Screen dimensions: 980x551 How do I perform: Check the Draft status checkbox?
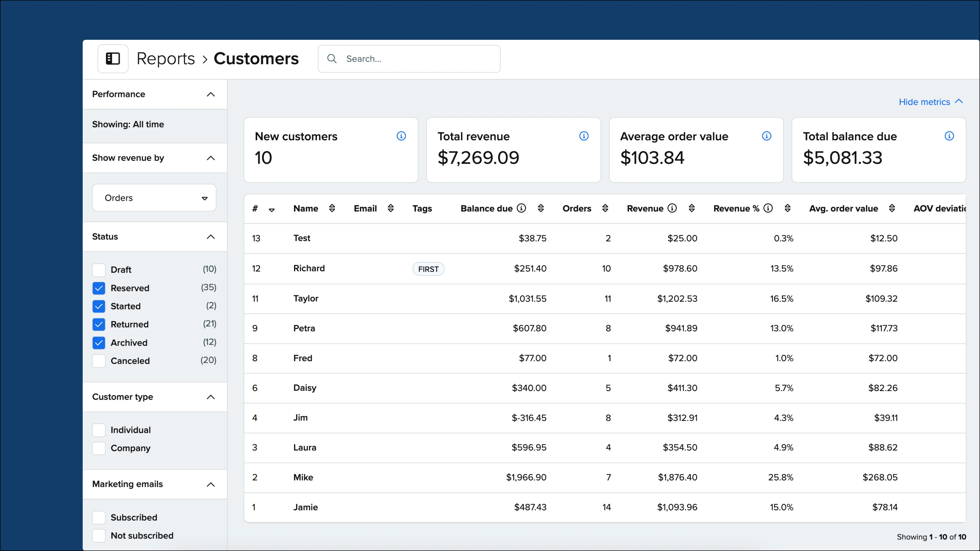pos(99,269)
